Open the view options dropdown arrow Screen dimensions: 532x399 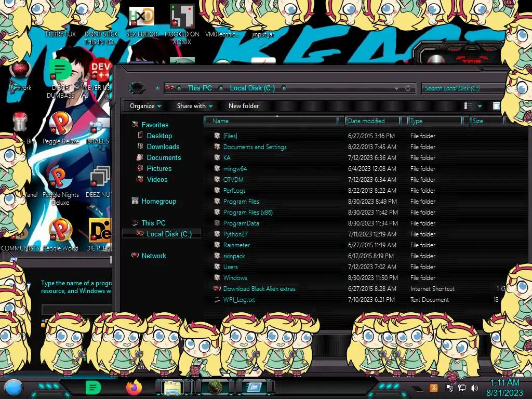tap(480, 106)
